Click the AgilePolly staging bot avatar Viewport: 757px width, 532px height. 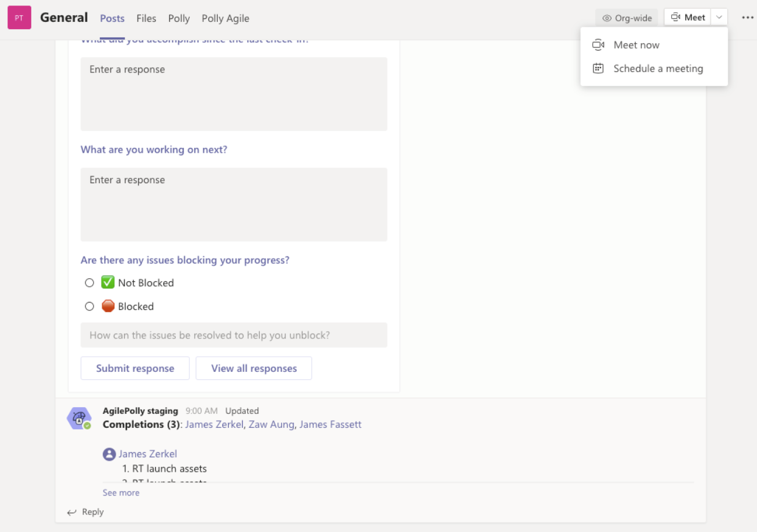[x=79, y=418]
